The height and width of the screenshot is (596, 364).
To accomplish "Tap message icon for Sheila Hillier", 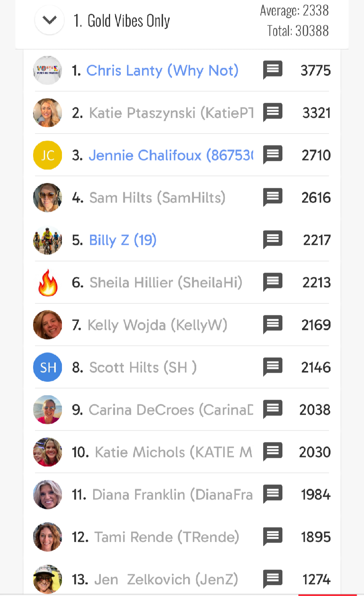I will tap(273, 282).
